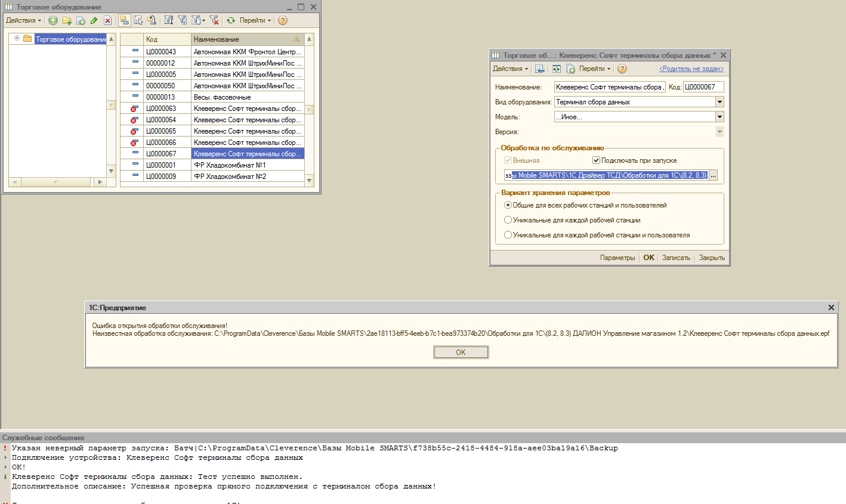Click the Mark for deletion icon
Viewport: 846px width, 504px height.
[x=107, y=20]
